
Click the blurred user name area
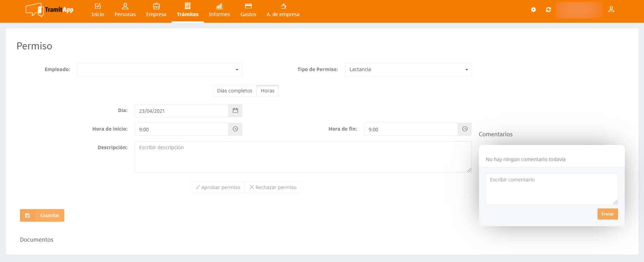point(579,10)
